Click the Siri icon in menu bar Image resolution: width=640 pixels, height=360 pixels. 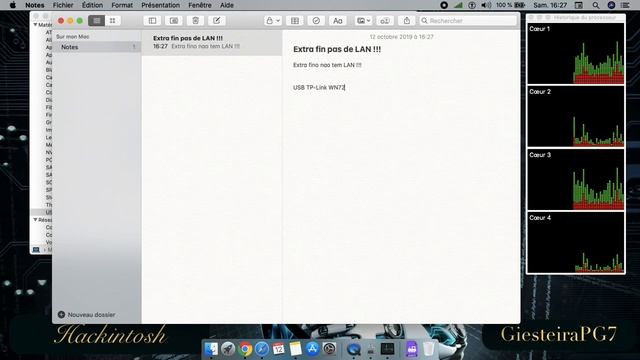tap(611, 5)
